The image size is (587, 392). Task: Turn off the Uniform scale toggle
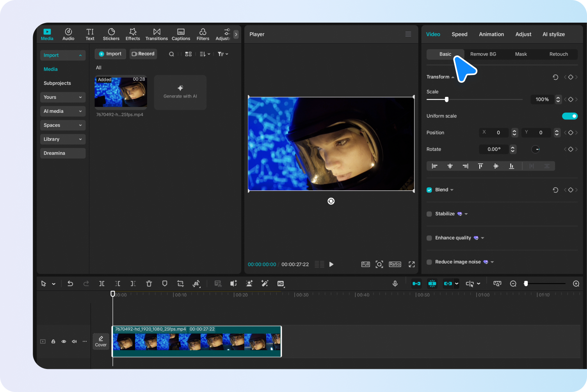pos(570,116)
